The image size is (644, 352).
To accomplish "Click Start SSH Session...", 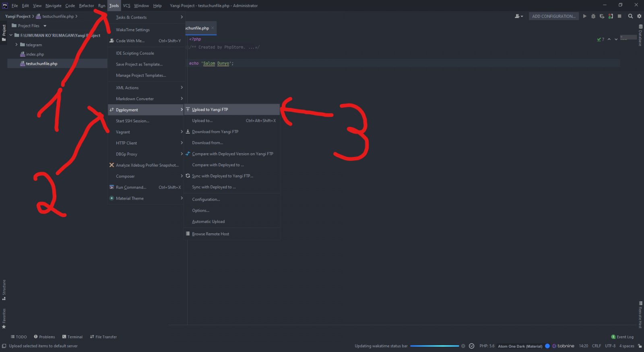I will (x=146, y=121).
